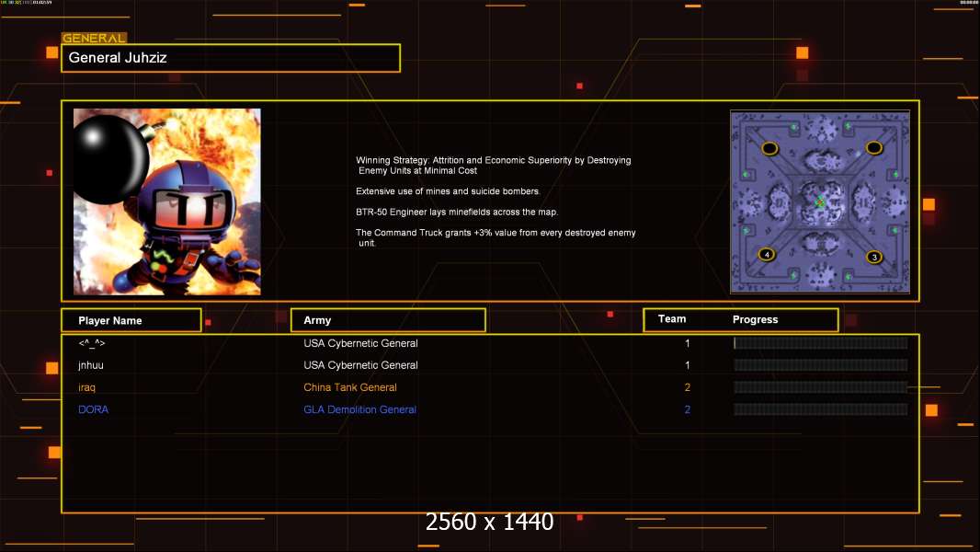Viewport: 980px width, 552px height.
Task: Select player name iraq
Action: (x=86, y=387)
